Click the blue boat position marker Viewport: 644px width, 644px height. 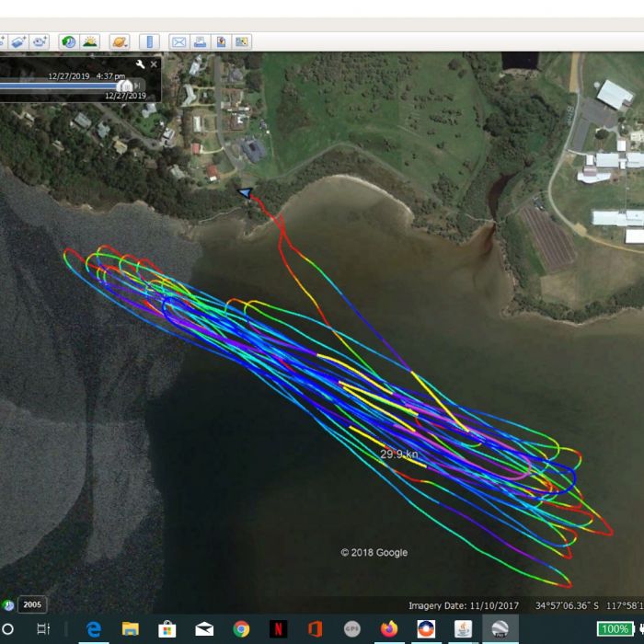[245, 193]
